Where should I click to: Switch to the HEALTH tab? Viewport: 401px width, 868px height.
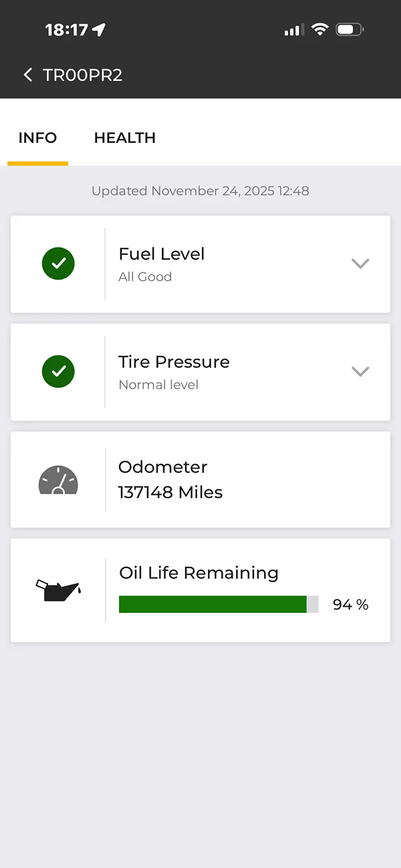pos(125,138)
